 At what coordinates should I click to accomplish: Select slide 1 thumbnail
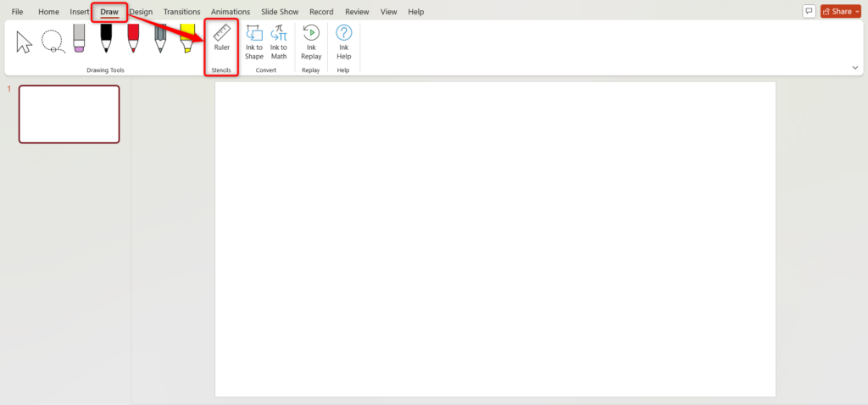tap(69, 114)
